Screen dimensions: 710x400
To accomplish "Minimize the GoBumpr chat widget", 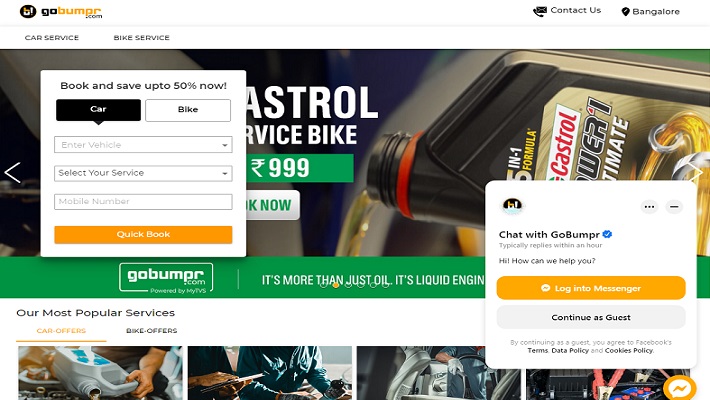I will (x=674, y=207).
